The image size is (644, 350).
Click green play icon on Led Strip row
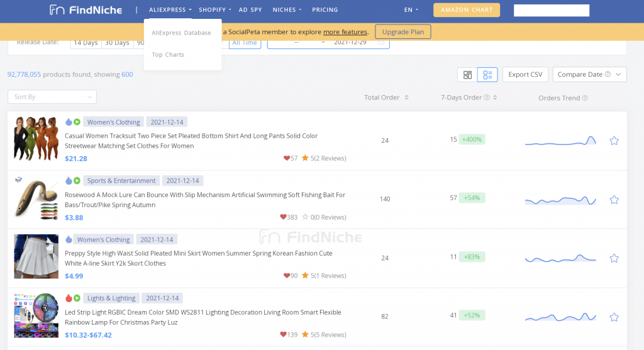77,298
